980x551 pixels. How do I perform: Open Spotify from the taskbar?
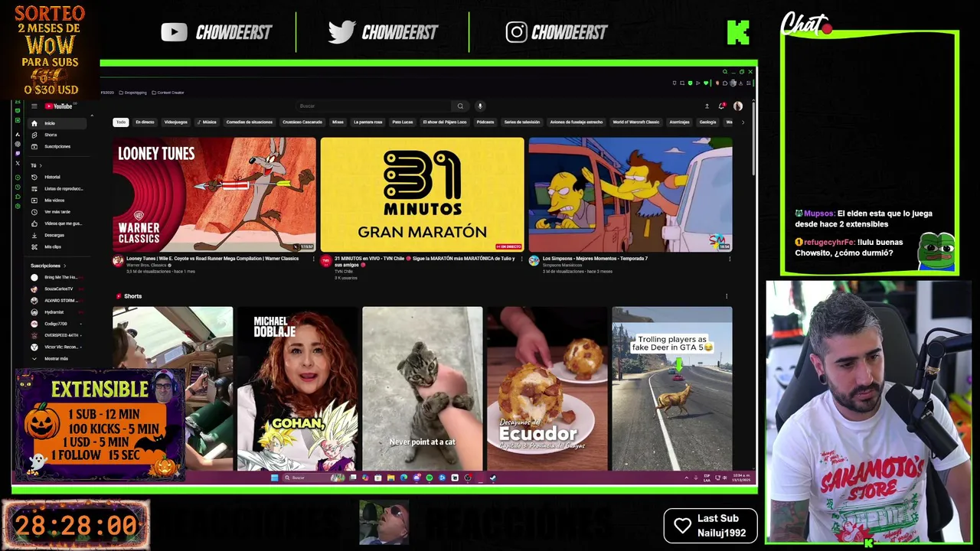(x=430, y=478)
